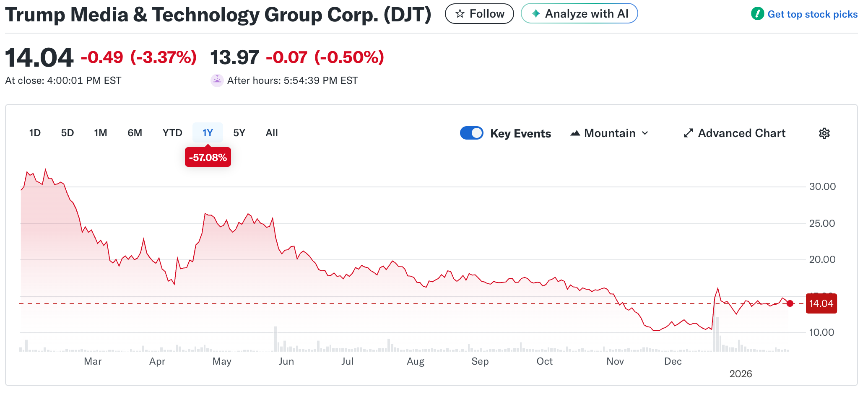This screenshot has width=868, height=394.
Task: Click the green top stock picks icon
Action: point(757,14)
